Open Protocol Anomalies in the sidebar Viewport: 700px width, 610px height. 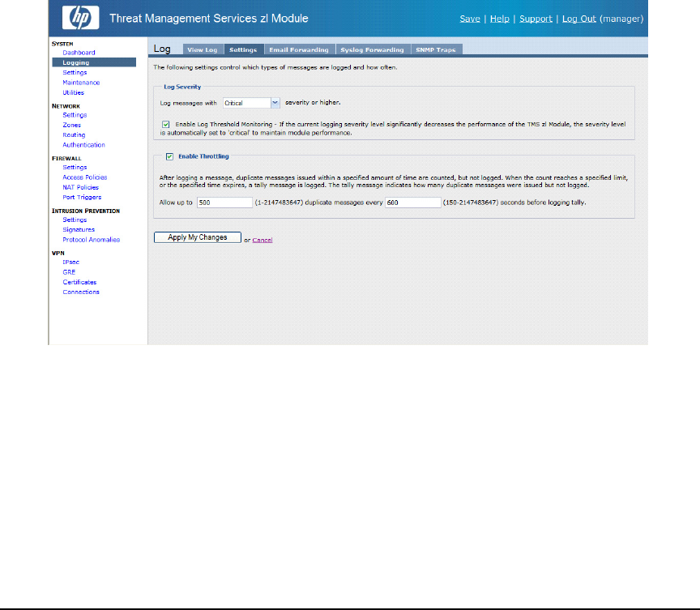tap(92, 240)
